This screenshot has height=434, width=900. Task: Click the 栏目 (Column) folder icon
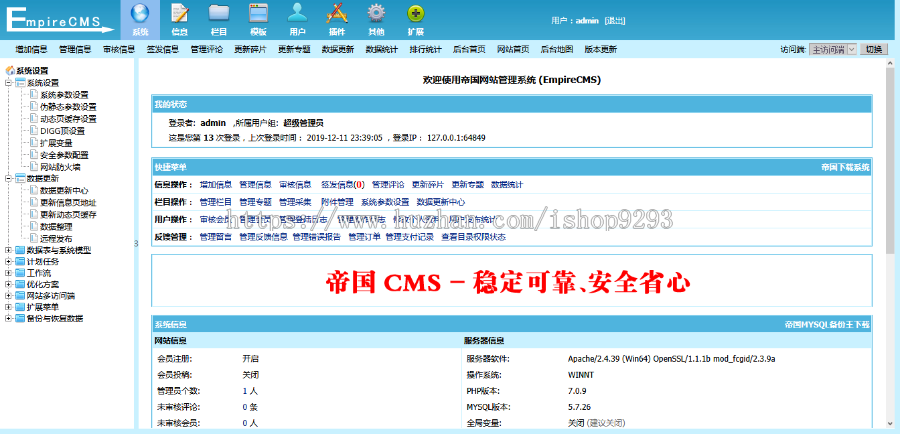(219, 15)
